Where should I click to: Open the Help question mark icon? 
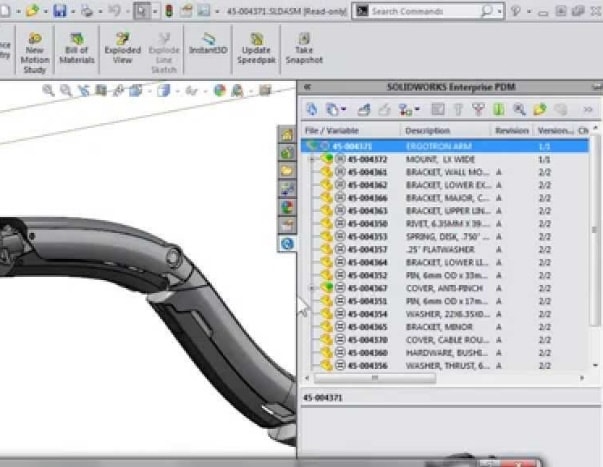click(516, 11)
